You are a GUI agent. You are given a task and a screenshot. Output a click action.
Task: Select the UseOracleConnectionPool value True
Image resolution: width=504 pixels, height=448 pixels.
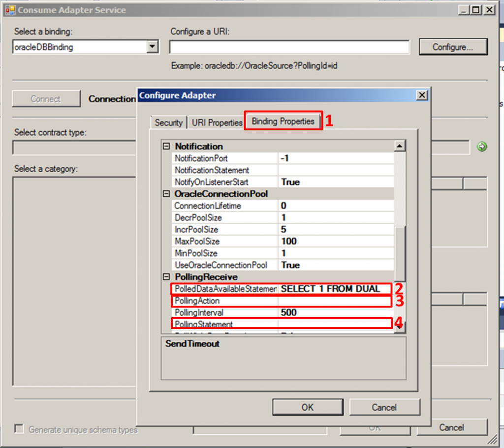pyautogui.click(x=290, y=265)
